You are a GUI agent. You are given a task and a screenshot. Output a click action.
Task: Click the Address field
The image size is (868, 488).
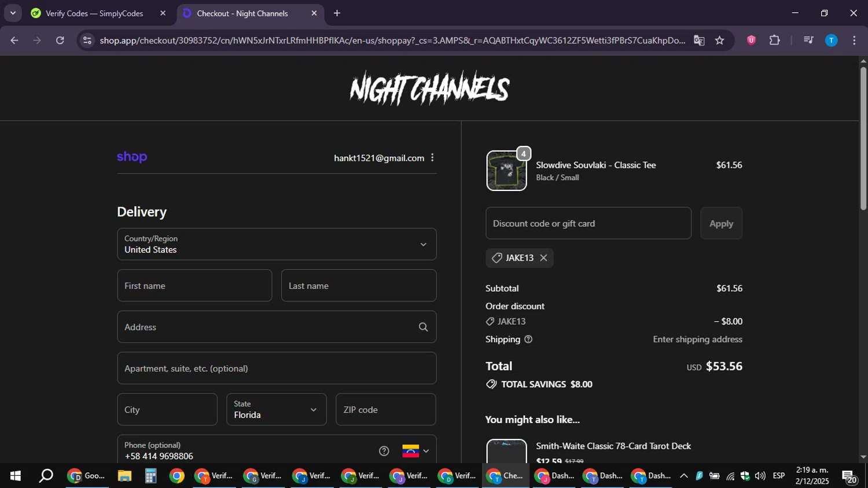tap(277, 327)
